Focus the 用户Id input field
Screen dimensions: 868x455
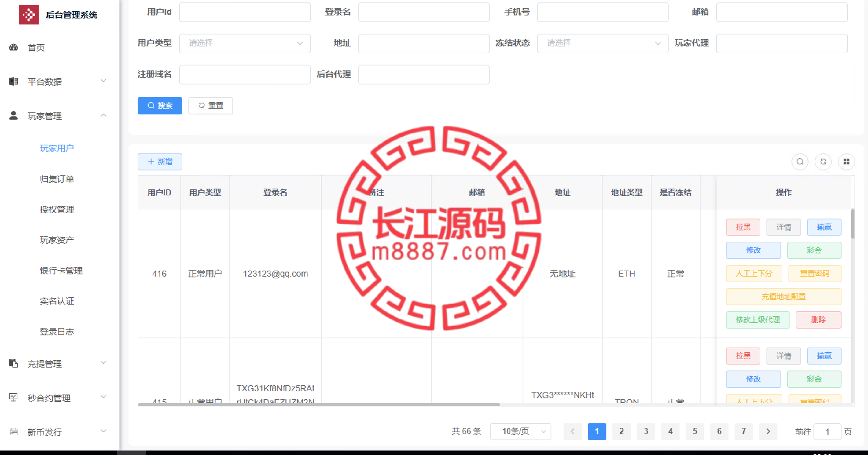[245, 12]
